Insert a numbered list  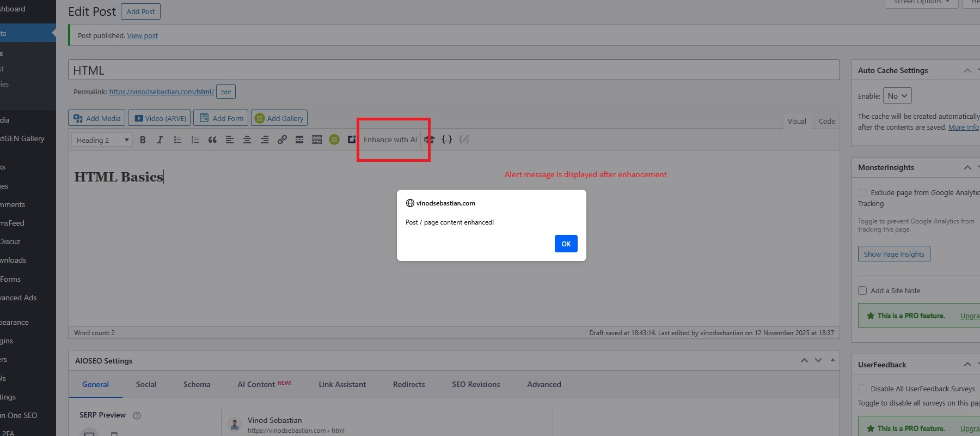pyautogui.click(x=195, y=140)
